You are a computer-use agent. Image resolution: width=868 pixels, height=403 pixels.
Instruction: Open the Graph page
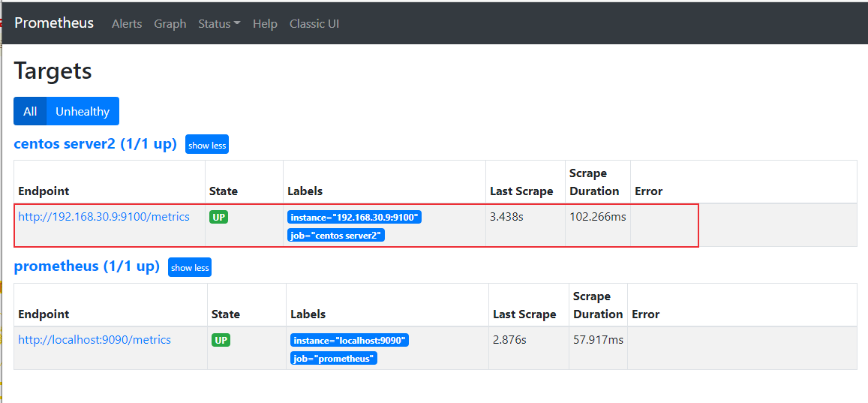[170, 24]
